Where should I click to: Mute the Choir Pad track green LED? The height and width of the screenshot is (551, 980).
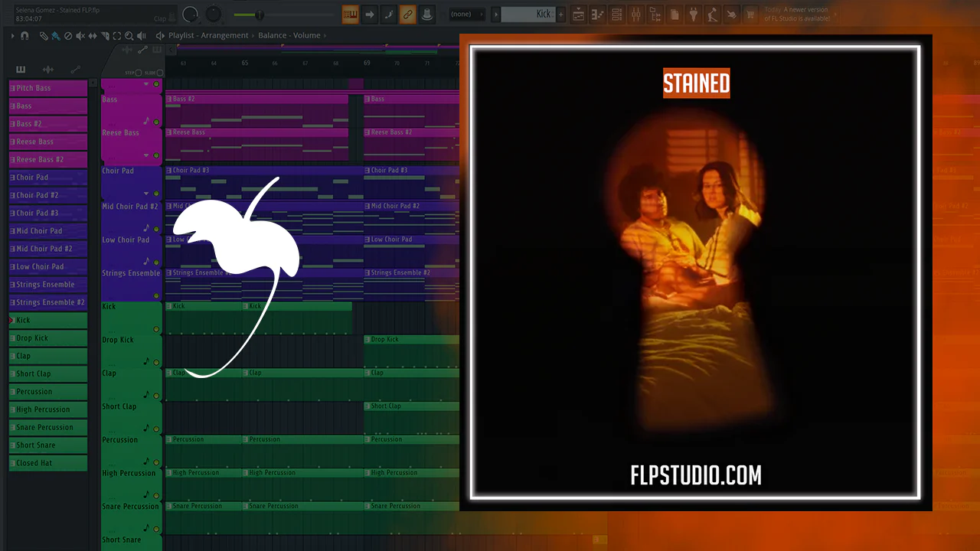click(156, 194)
